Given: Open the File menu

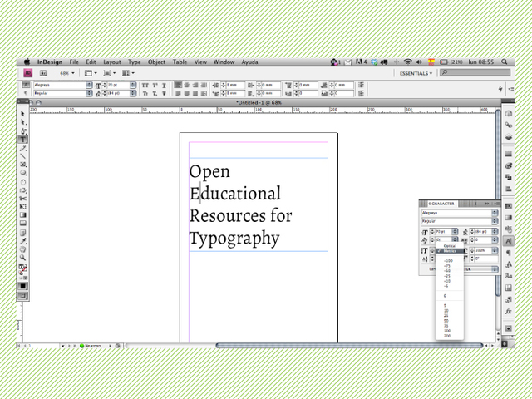Looking at the screenshot, I should 74,62.
